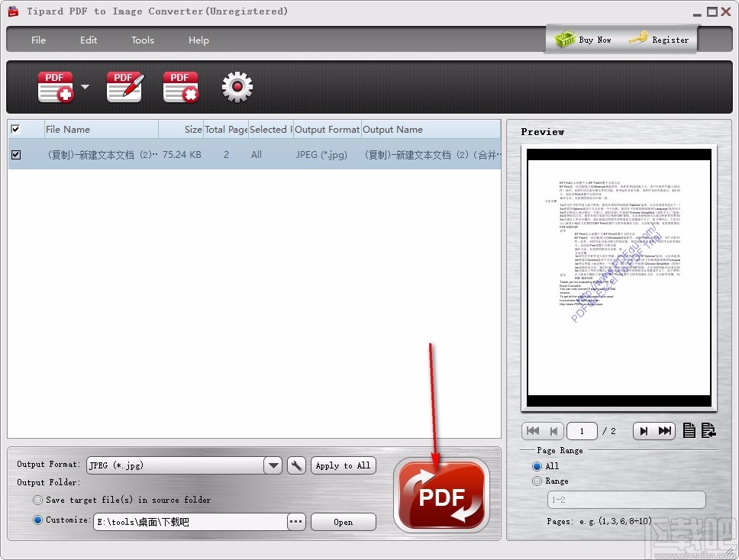Expand the Output Format dropdown
The height and width of the screenshot is (560, 739).
click(x=273, y=465)
